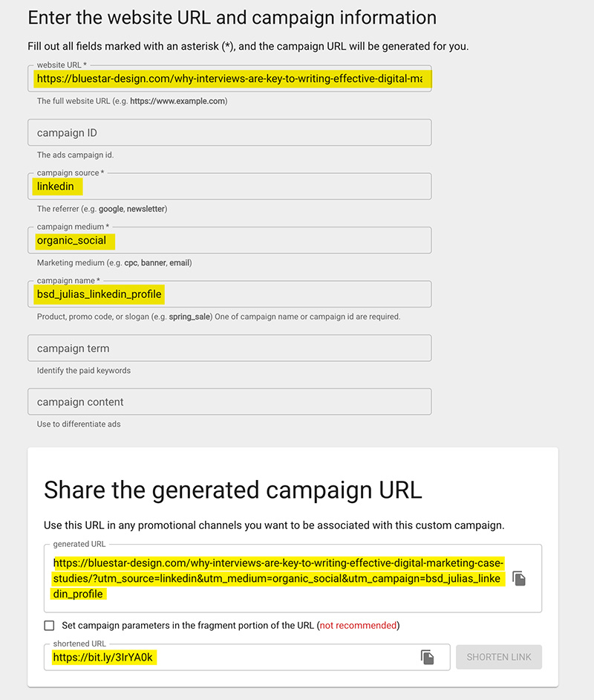Click the "The ads campaign id." helper text
Viewport: 594px width, 700px height.
[x=76, y=155]
